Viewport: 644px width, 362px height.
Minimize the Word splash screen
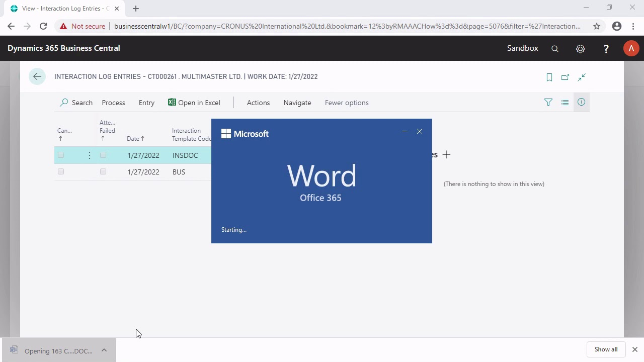pyautogui.click(x=404, y=131)
